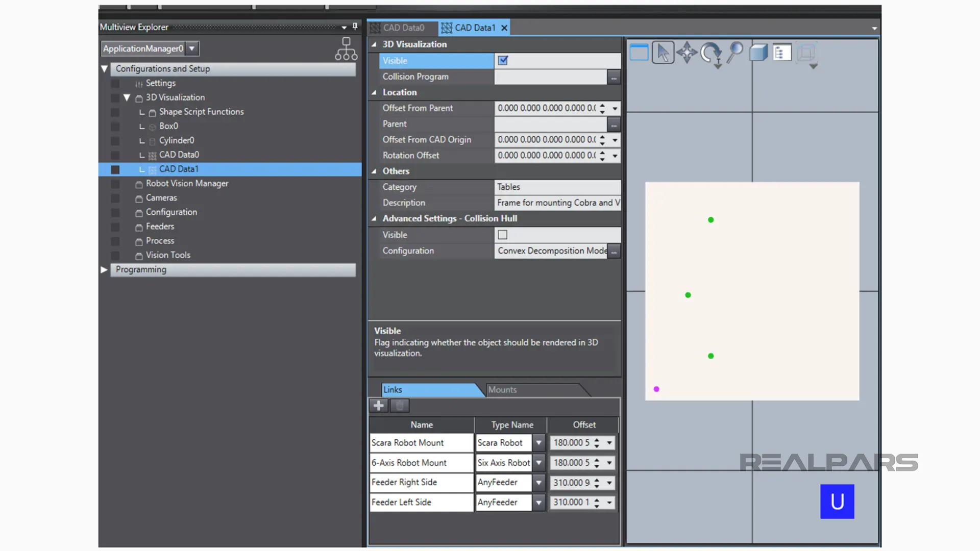Viewport: 980px width, 551px height.
Task: Collapse the 3D Visualization tree node
Action: click(127, 97)
